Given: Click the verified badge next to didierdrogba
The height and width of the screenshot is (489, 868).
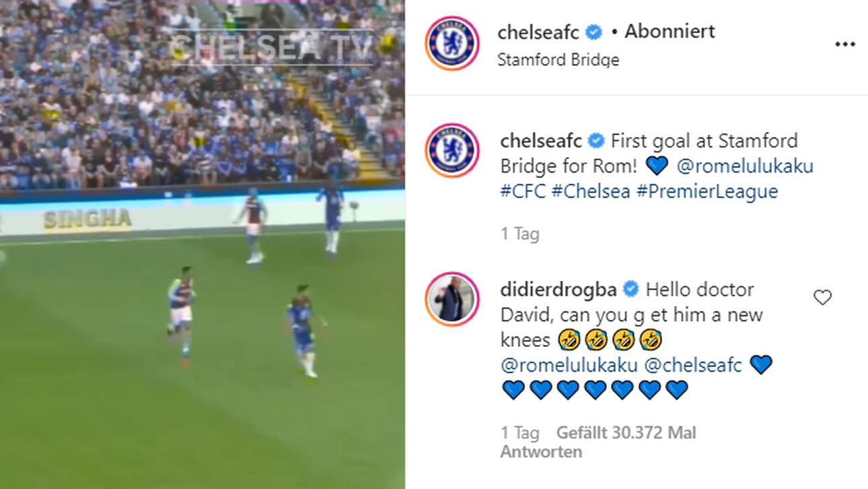Looking at the screenshot, I should tap(631, 290).
